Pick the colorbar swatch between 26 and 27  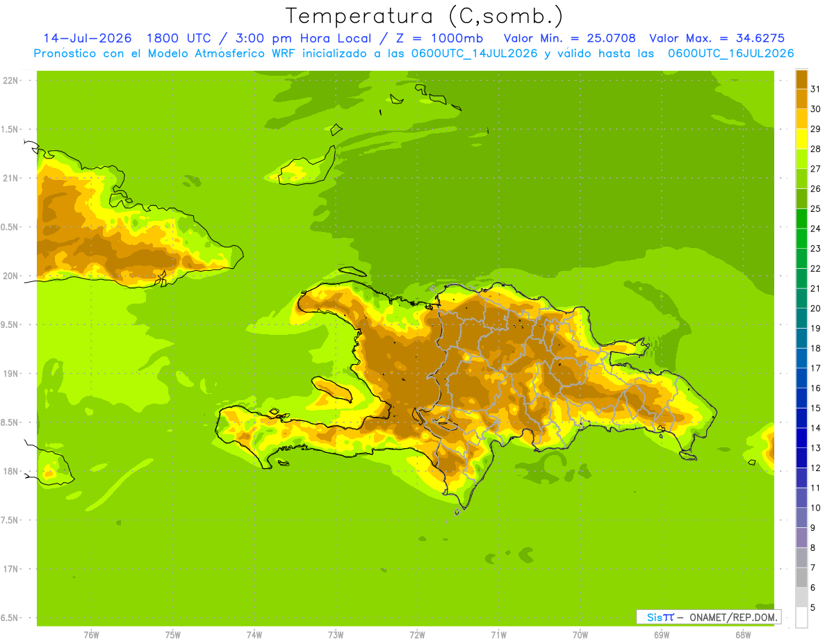(x=801, y=179)
